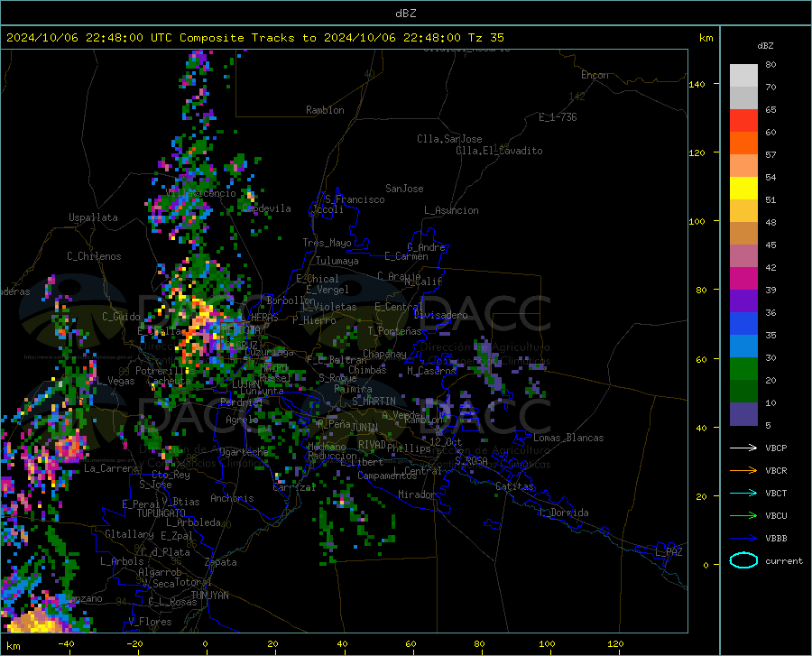Pick the light grey 70-80 dBZ swatch

743,76
